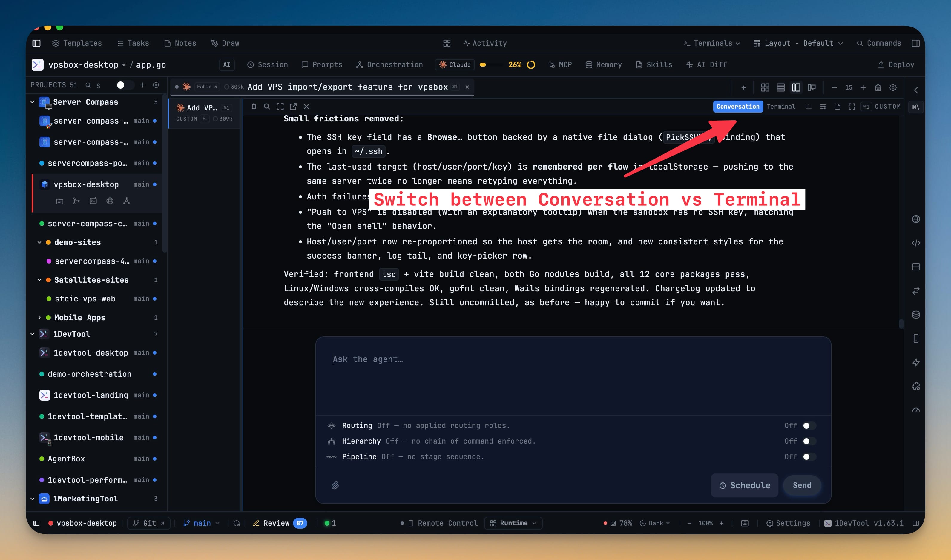
Task: Open the Tasks menu item
Action: (133, 43)
